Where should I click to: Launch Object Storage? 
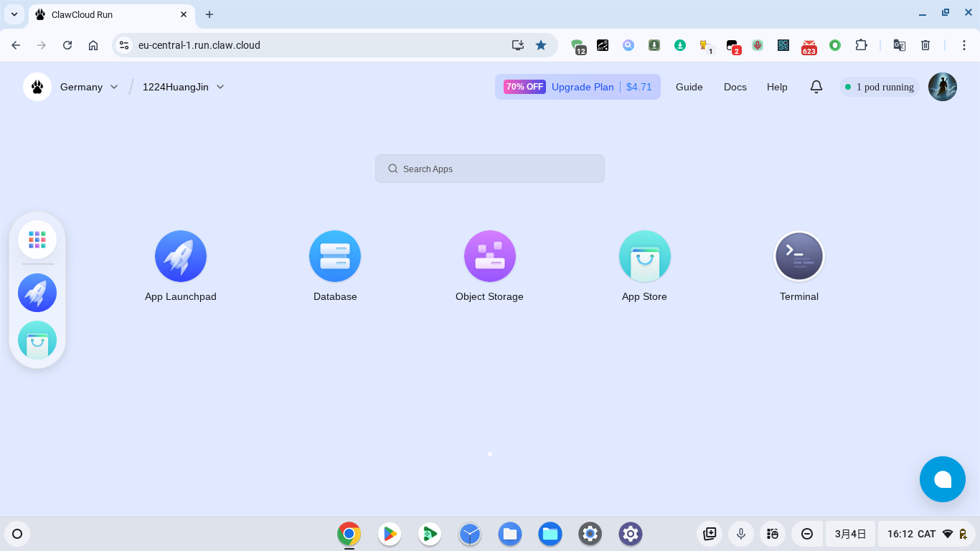[x=490, y=256]
